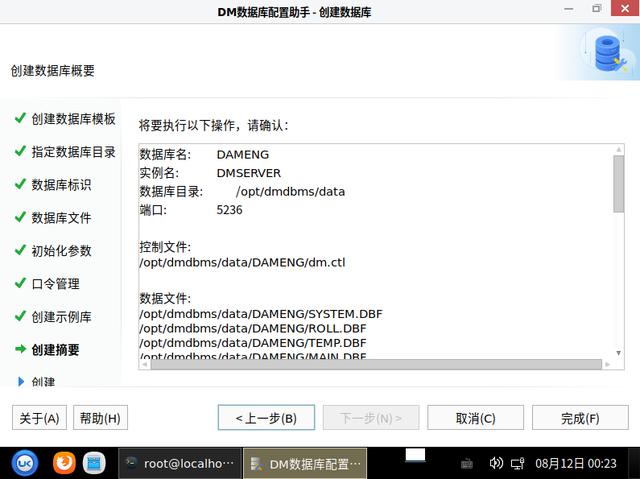
Task: Click the 08月12日 clock in tray
Action: [x=576, y=463]
